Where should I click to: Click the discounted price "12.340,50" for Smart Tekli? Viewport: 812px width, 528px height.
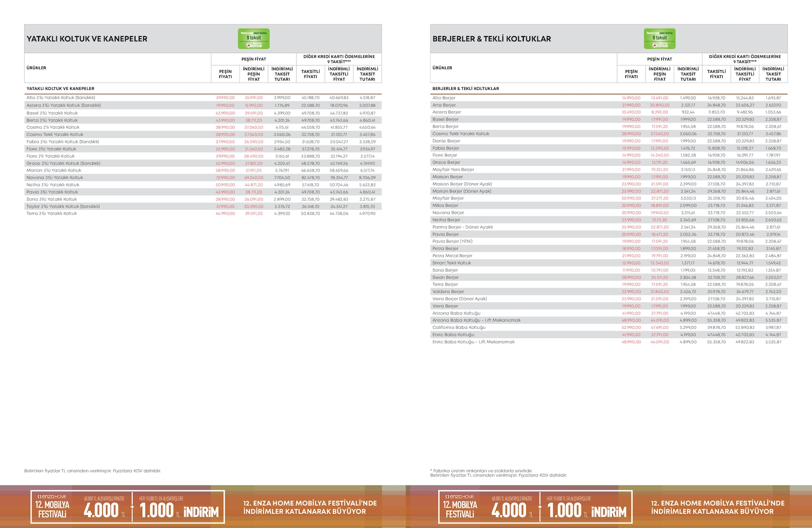pos(660,263)
